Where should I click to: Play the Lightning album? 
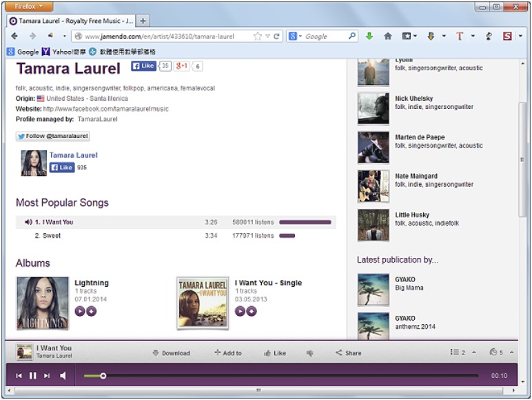(x=80, y=311)
